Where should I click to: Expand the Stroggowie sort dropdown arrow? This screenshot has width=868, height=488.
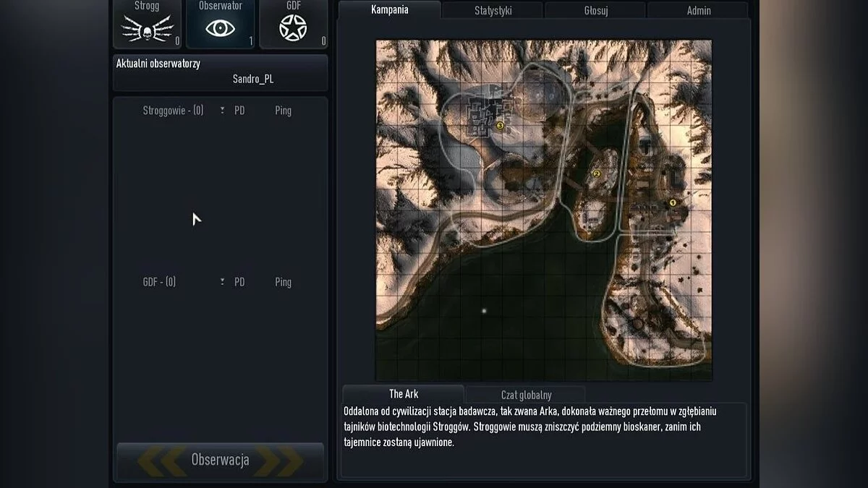pyautogui.click(x=222, y=111)
